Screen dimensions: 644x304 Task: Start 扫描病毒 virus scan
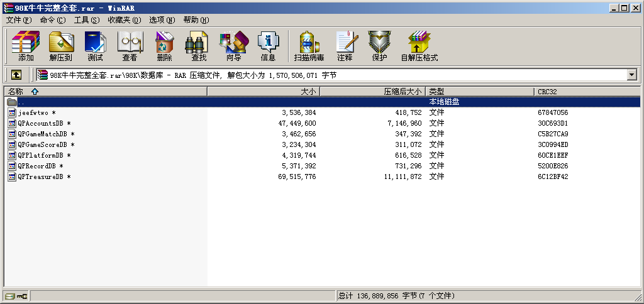pyautogui.click(x=309, y=46)
